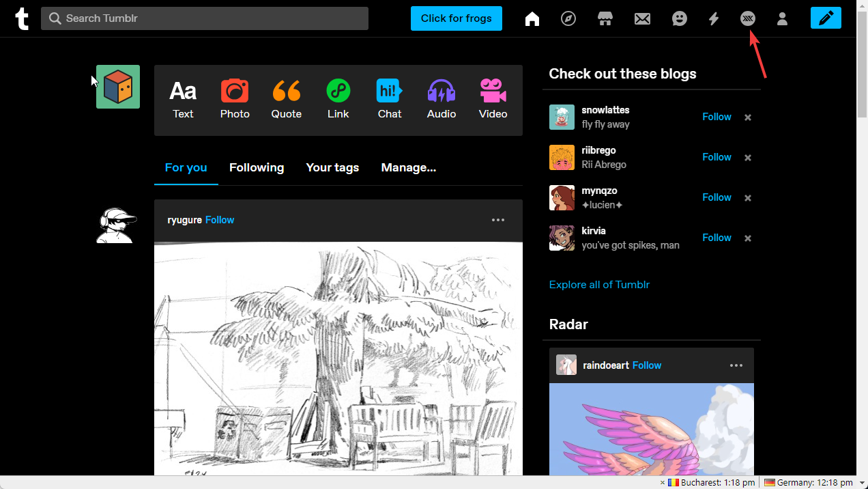
Task: Open the Explore compass icon
Action: (568, 19)
